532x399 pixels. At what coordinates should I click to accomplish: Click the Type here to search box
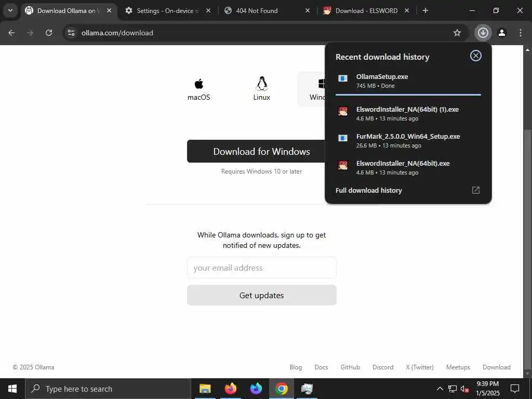click(x=108, y=389)
